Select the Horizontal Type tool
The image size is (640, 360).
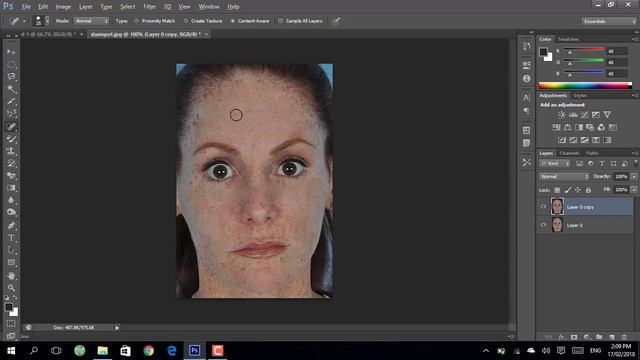click(11, 238)
